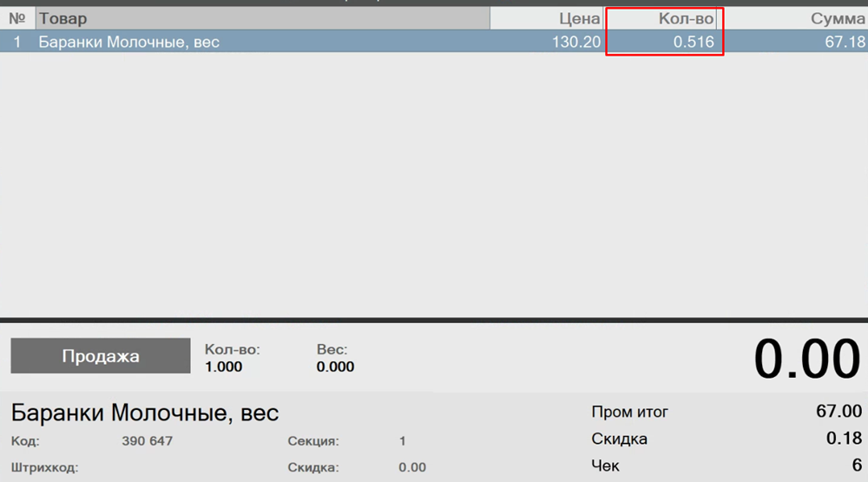Click the Кол-во column header
Screen dimensions: 868x482
pos(664,18)
